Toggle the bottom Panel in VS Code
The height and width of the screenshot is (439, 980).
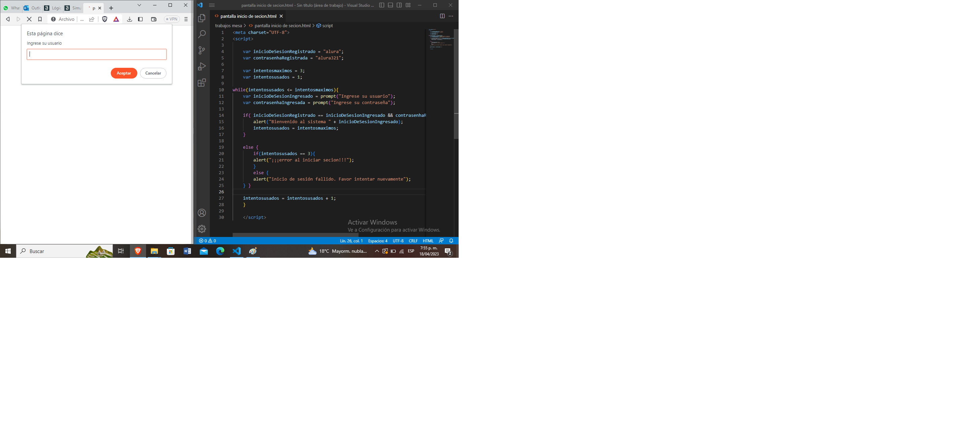(390, 5)
